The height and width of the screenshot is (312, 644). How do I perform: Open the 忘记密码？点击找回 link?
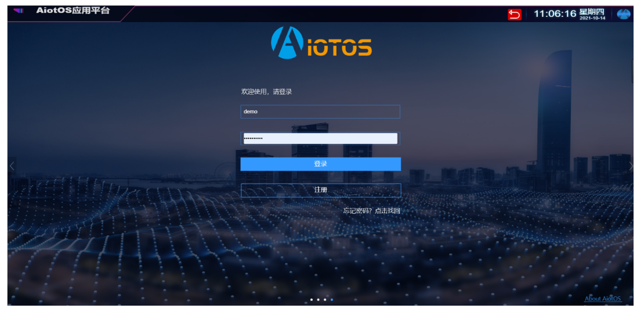pos(371,211)
